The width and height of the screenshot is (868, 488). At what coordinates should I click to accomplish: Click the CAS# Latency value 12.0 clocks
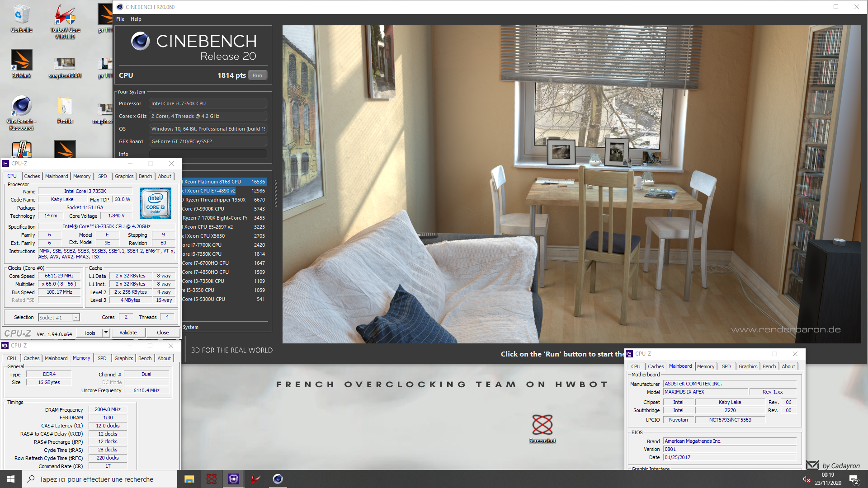click(x=108, y=426)
